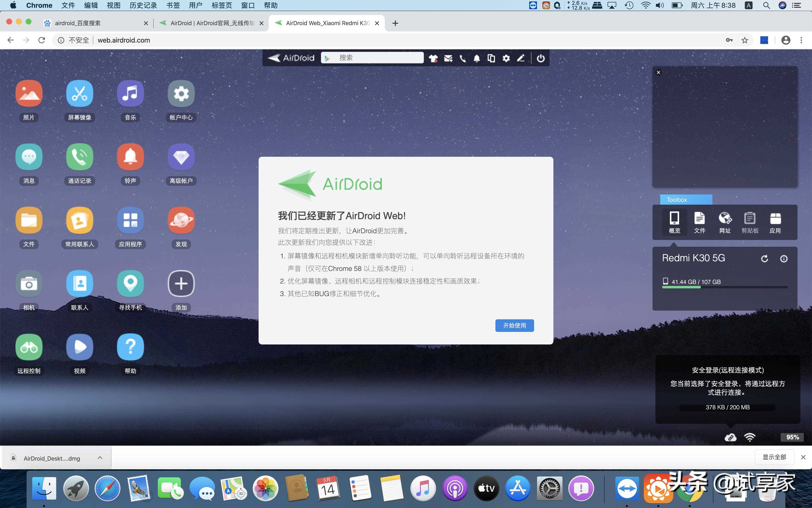The width and height of the screenshot is (812, 508).
Task: Open 寻找手机 Find Phone
Action: click(130, 284)
